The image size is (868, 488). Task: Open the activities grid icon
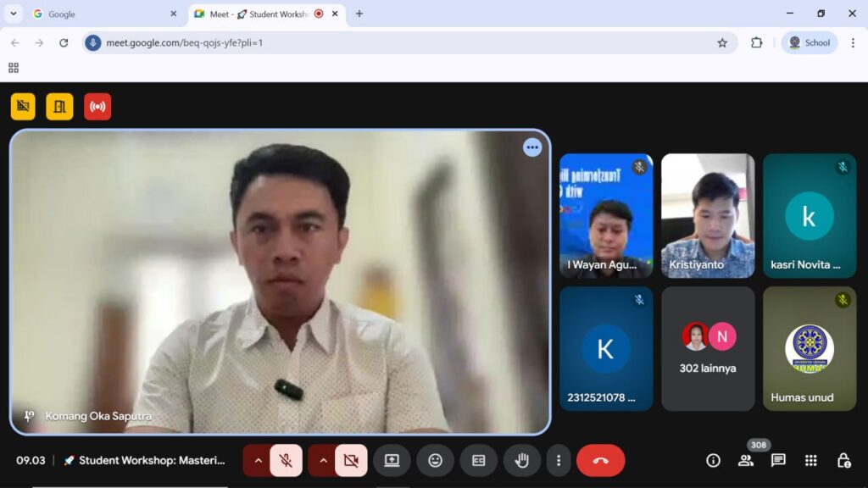(x=811, y=460)
